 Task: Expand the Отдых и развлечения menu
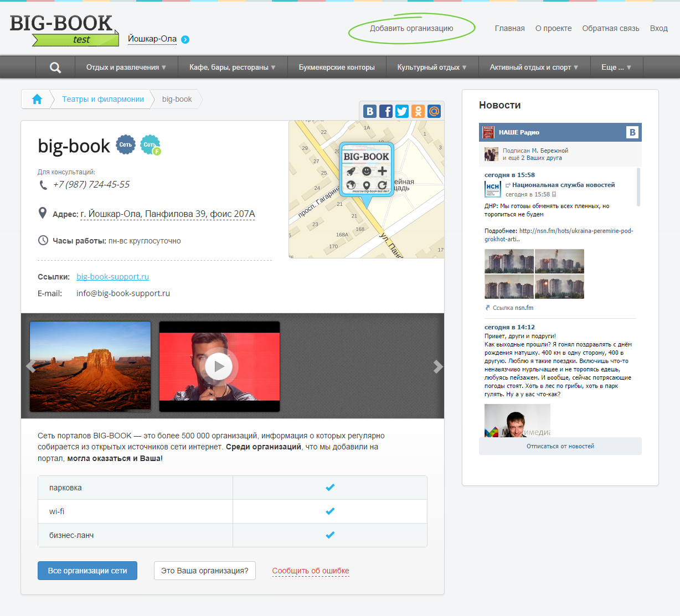click(126, 68)
